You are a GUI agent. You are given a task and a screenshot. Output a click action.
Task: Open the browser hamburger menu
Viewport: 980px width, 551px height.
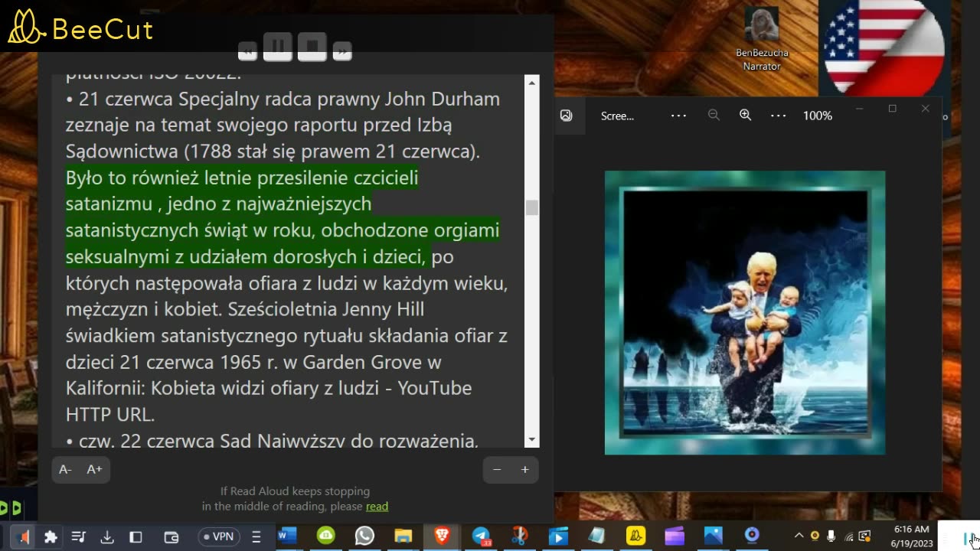click(256, 537)
